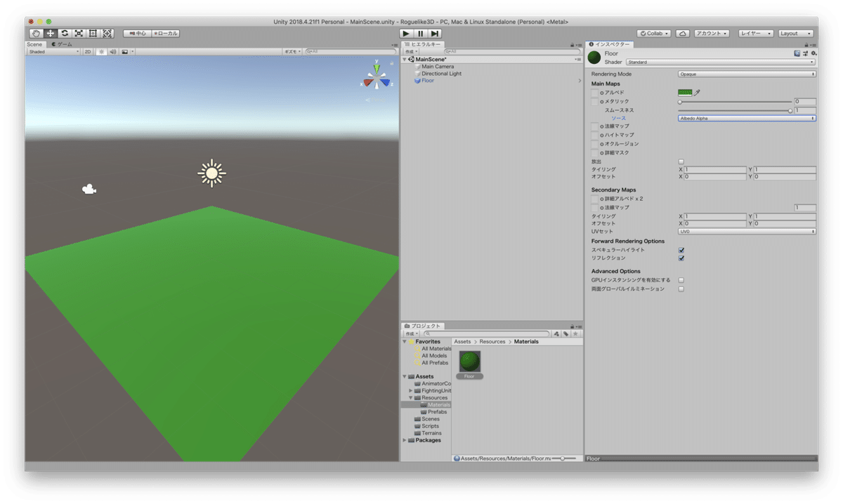The height and width of the screenshot is (504, 843).
Task: Click the Project panel lock icon
Action: pos(573,326)
